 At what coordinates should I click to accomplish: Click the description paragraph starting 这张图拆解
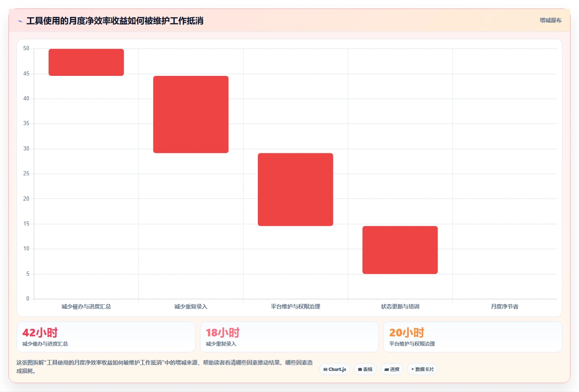click(165, 367)
